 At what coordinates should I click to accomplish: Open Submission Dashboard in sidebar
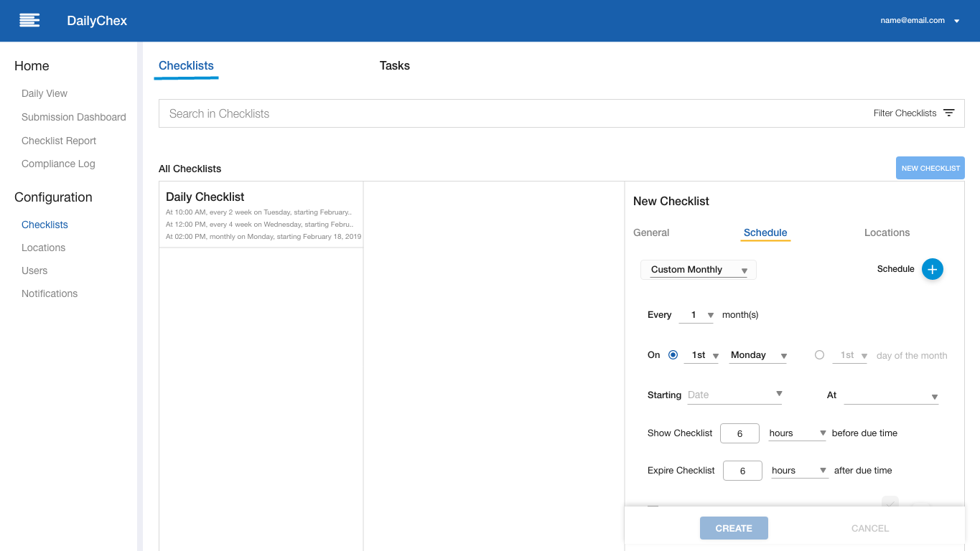[74, 117]
